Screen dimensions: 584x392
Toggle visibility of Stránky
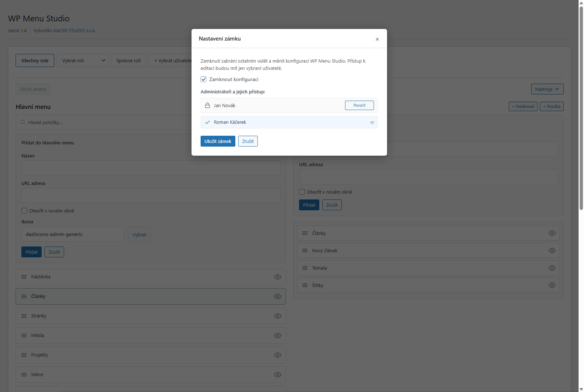[278, 316]
